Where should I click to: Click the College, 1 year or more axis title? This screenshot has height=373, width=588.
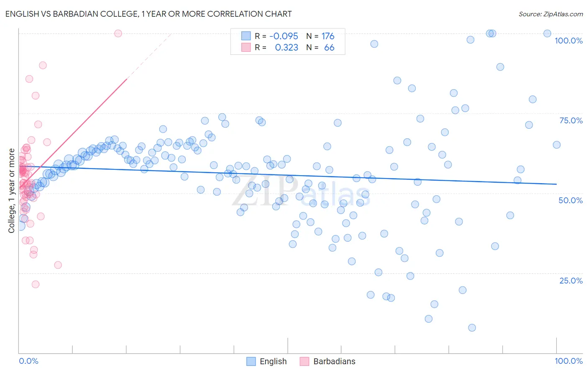click(x=11, y=191)
